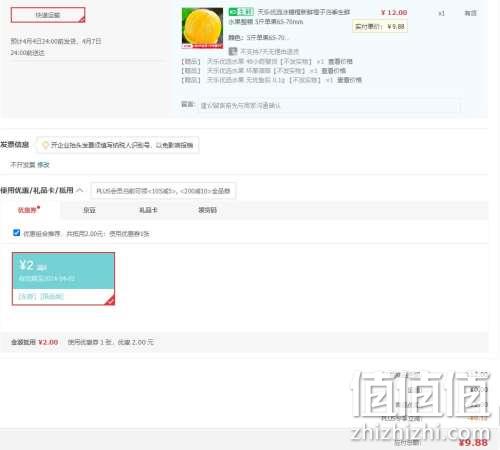Click the order remark input field
The image size is (500, 450).
[x=328, y=106]
